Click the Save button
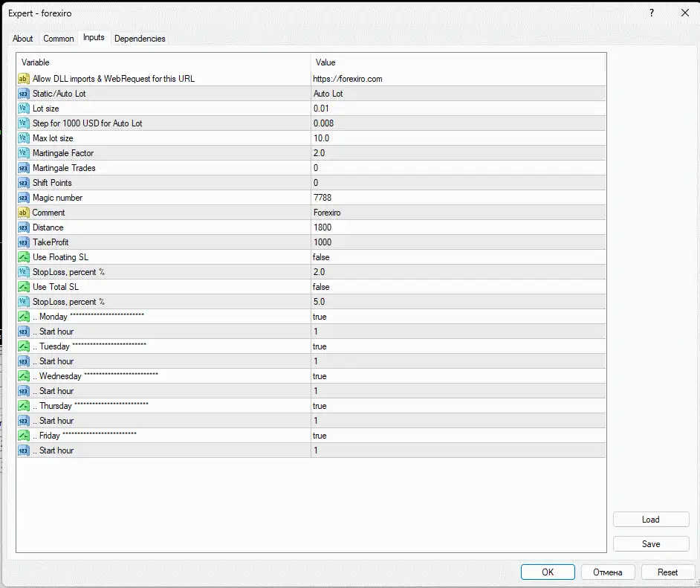700x588 pixels. 651,544
